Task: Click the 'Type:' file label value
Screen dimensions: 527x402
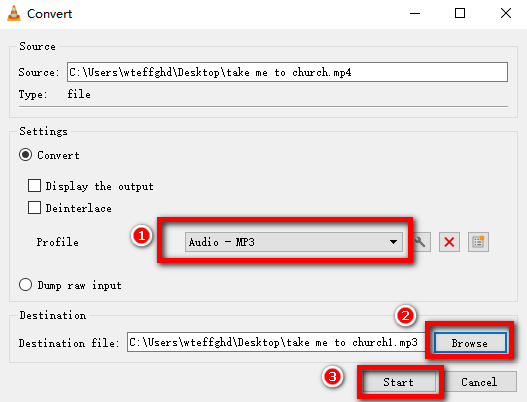Action: [79, 94]
